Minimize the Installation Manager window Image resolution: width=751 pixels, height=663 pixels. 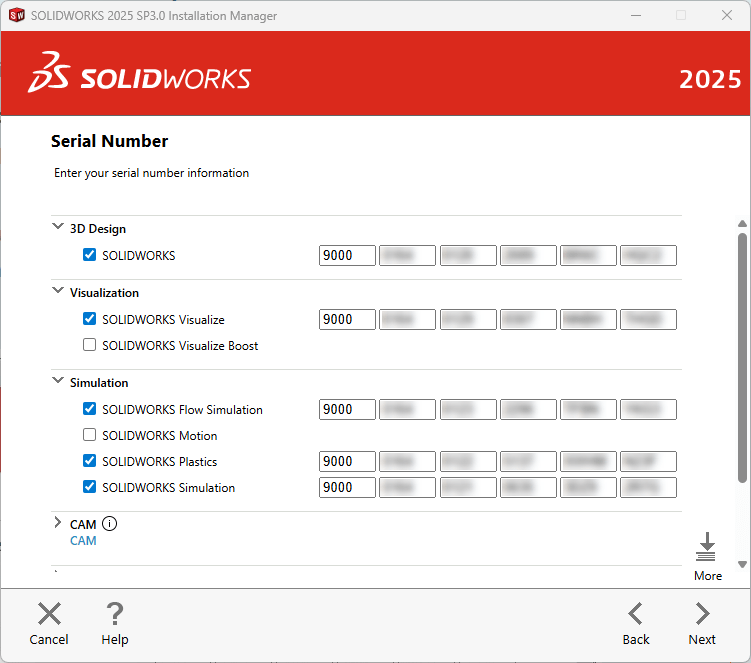click(636, 15)
